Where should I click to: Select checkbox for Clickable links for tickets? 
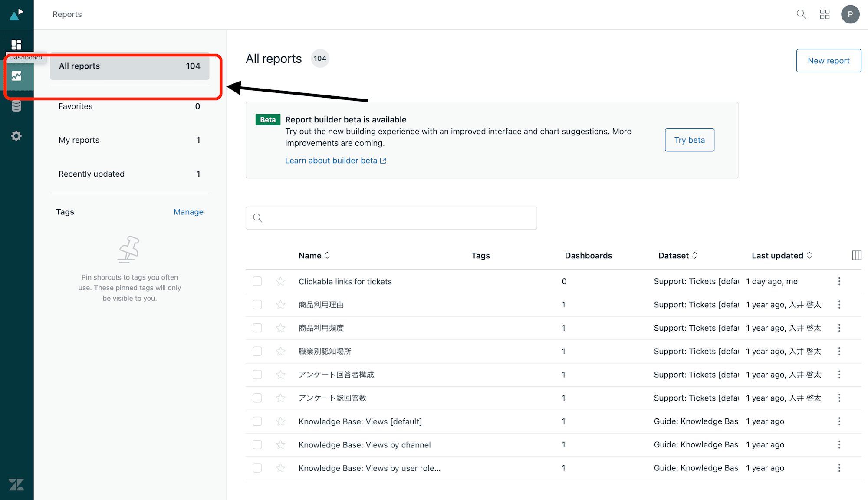257,281
